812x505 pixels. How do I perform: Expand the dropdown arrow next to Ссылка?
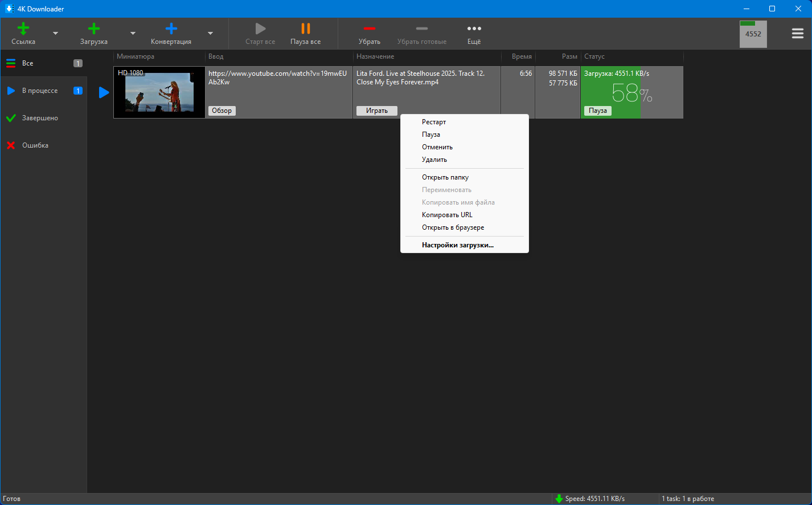[x=55, y=34]
